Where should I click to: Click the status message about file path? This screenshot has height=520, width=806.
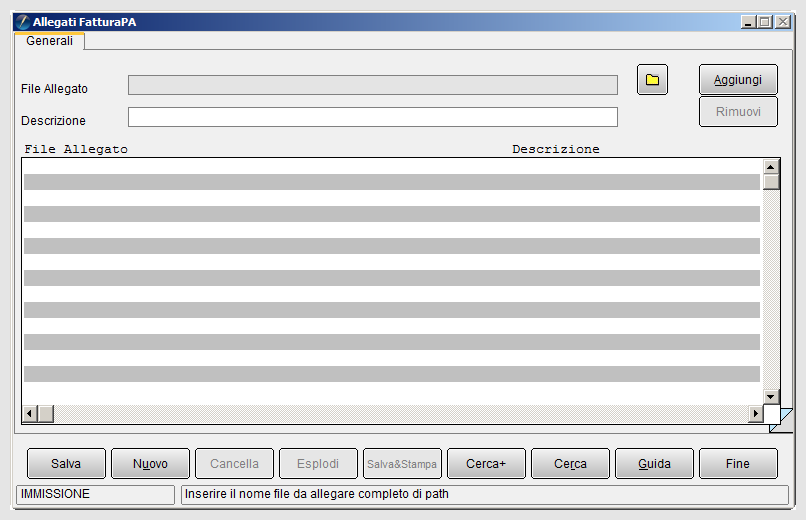[x=485, y=494]
